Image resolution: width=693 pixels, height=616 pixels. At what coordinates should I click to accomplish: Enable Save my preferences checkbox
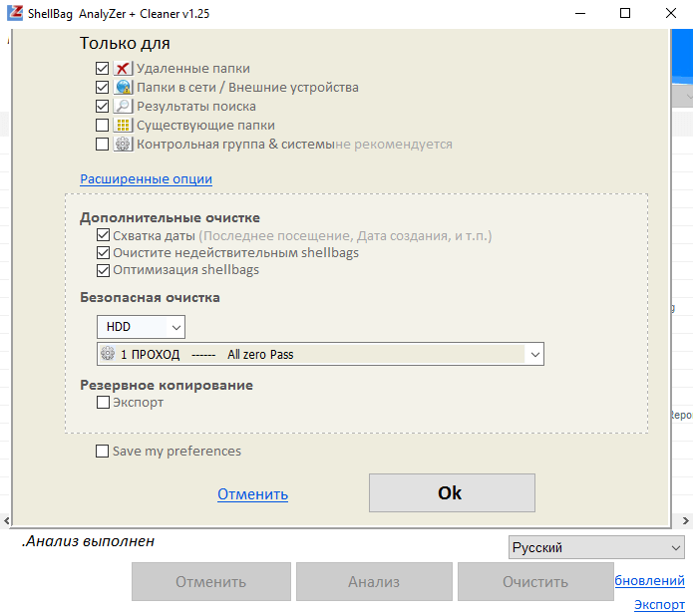point(102,451)
